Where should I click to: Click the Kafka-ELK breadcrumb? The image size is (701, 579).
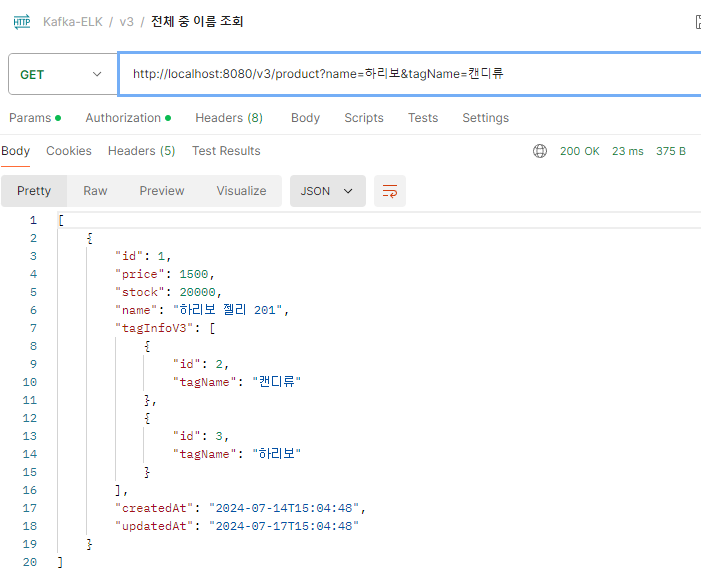73,21
